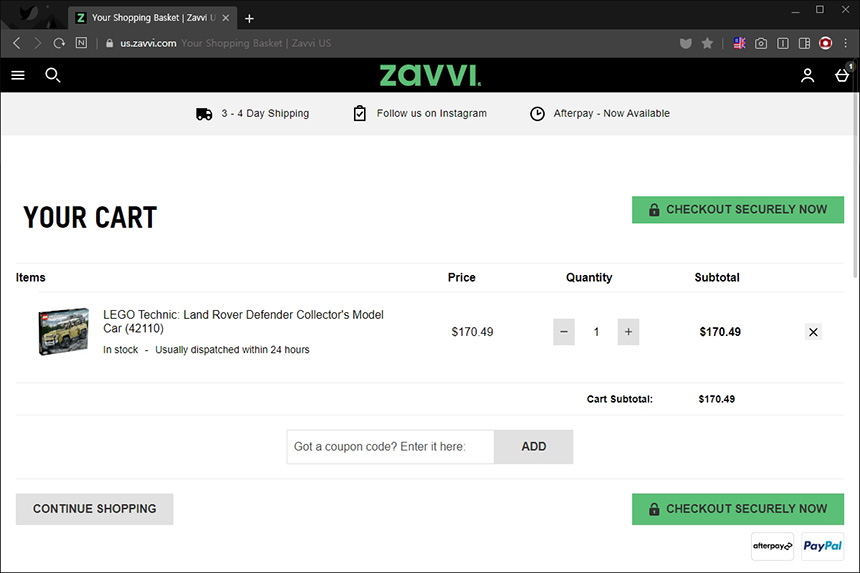Focus the coupon code input field
Image resolution: width=860 pixels, height=573 pixels.
(391, 446)
